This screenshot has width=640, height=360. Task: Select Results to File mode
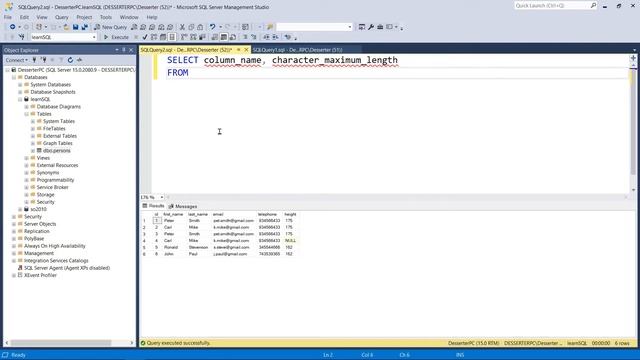pos(233,37)
